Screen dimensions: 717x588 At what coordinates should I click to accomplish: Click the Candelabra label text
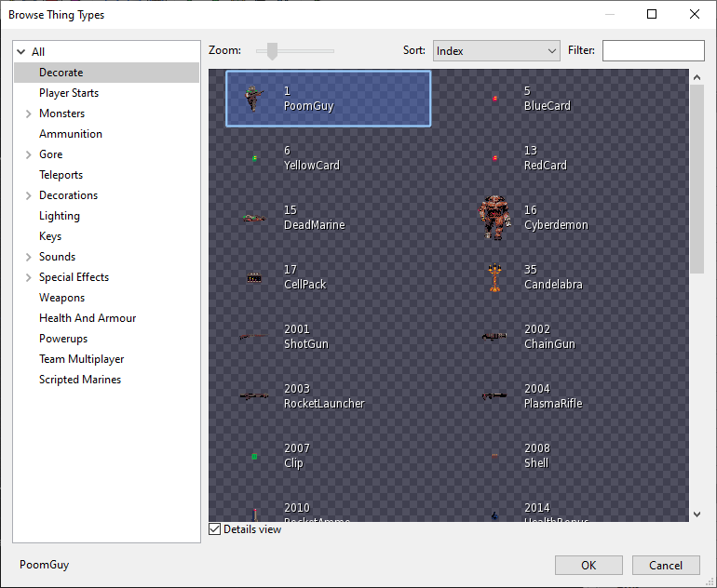[x=553, y=284]
